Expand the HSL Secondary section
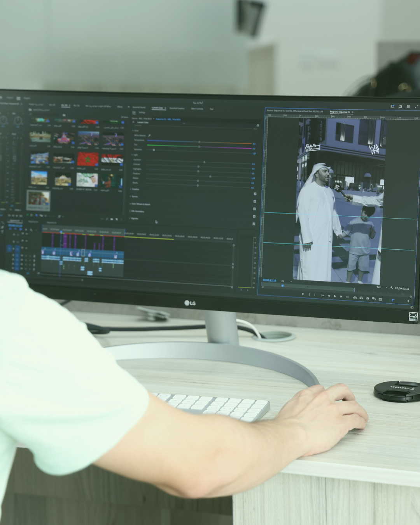The image size is (420, 525). pos(138,212)
